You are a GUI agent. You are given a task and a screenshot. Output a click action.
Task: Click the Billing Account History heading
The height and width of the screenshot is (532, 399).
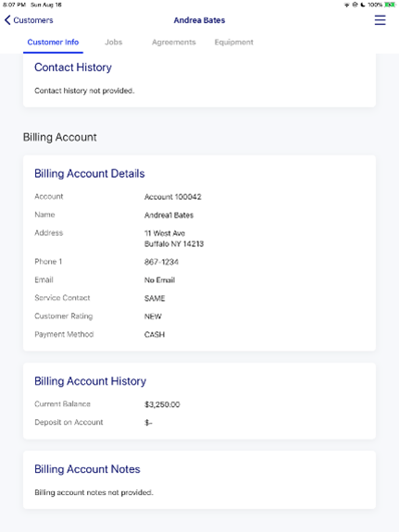pyautogui.click(x=91, y=381)
